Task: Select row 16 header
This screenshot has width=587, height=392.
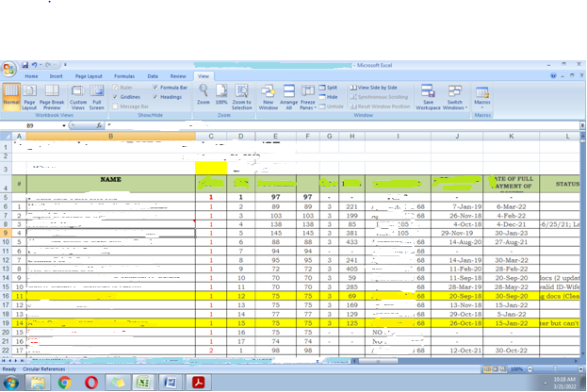Action: click(6, 296)
